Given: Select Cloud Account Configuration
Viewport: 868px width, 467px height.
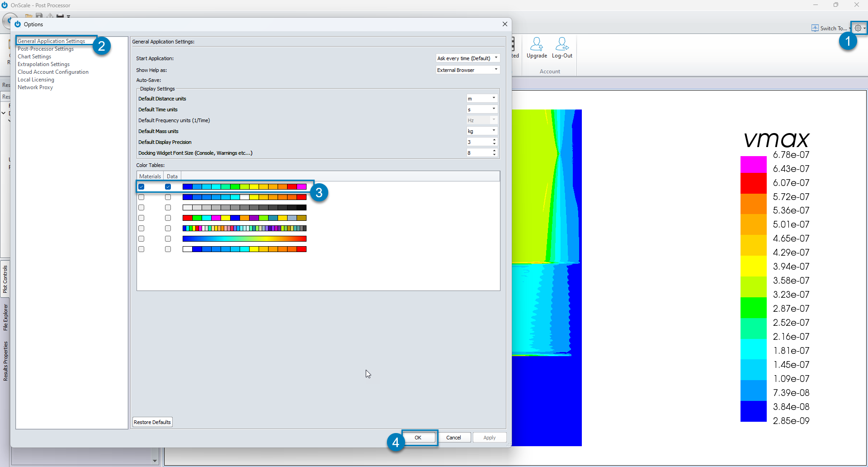Looking at the screenshot, I should pos(53,71).
